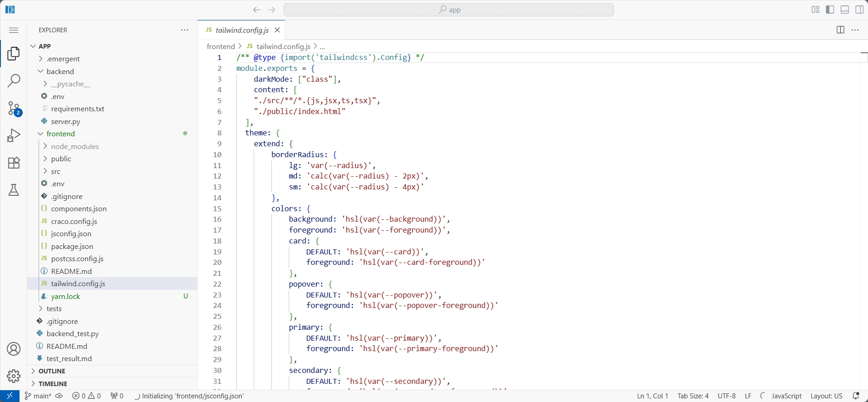The width and height of the screenshot is (868, 402).
Task: Click the synchronize changes cloud icon
Action: tap(59, 396)
